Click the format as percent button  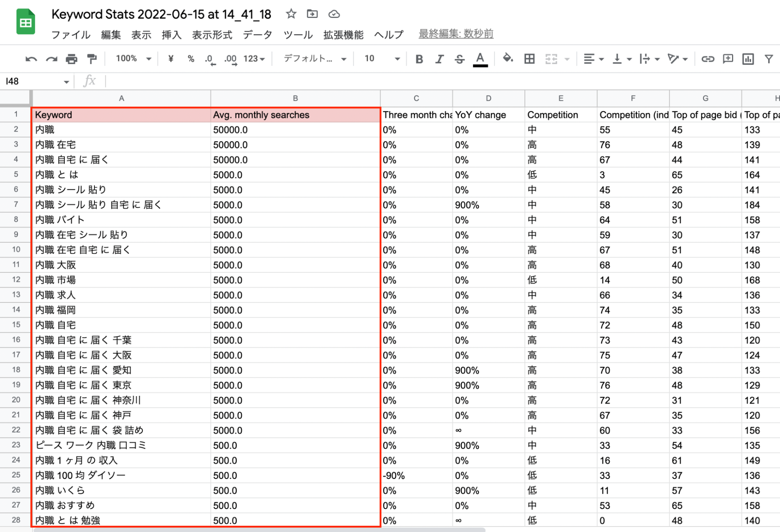tap(191, 59)
